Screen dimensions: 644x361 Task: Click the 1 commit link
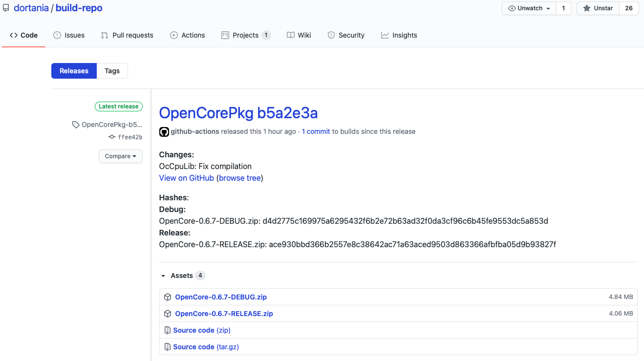tap(316, 131)
